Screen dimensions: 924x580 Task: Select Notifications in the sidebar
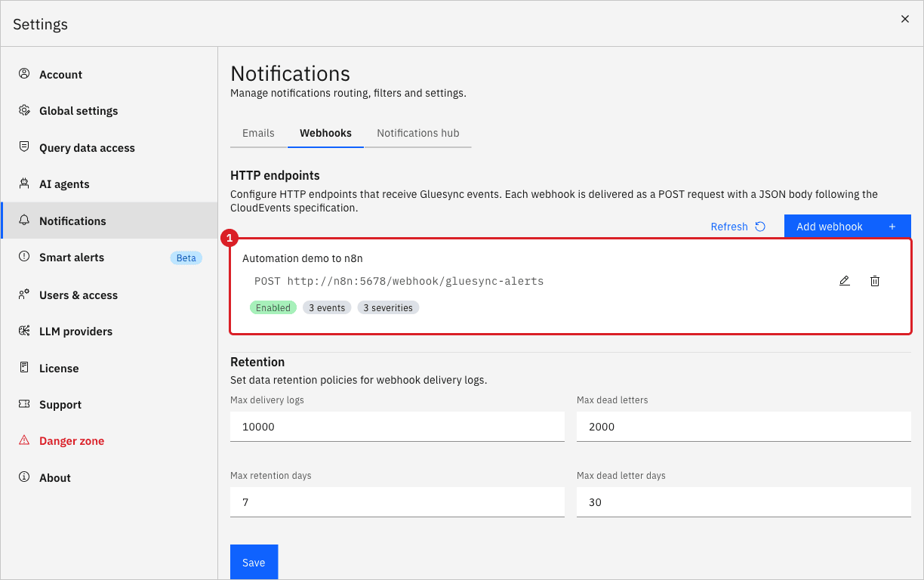point(109,221)
